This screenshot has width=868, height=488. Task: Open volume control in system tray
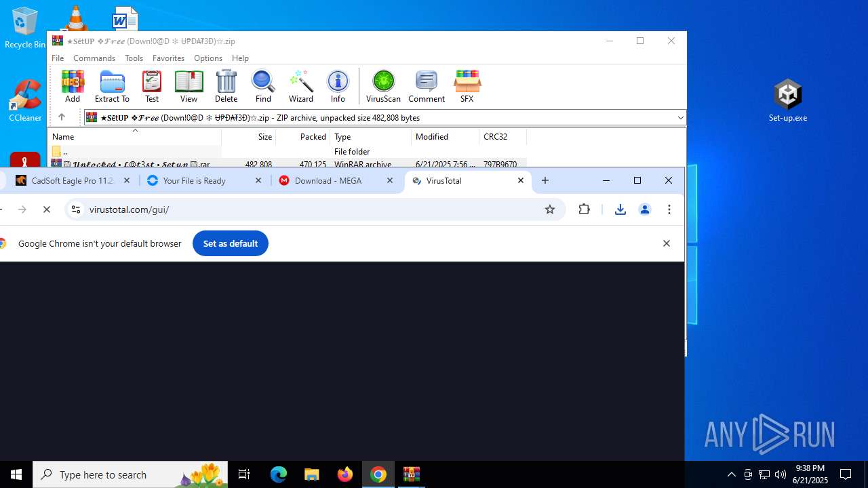pos(781,474)
